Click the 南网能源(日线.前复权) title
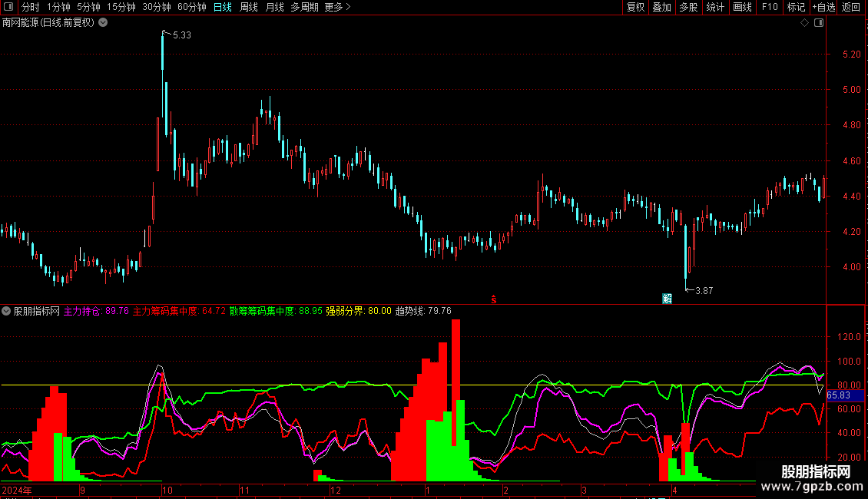Viewport: 868px width, 499px height. 48,23
